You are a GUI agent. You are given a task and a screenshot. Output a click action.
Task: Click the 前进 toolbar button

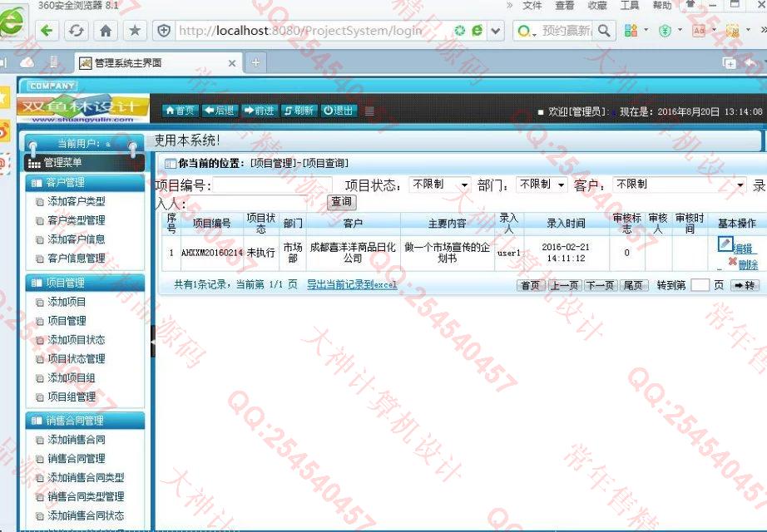click(260, 111)
